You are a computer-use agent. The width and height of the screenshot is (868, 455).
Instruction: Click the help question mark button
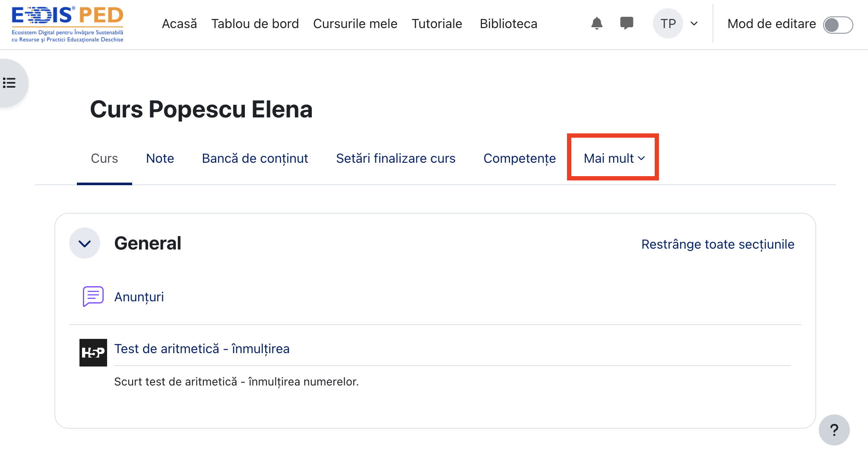coord(834,430)
